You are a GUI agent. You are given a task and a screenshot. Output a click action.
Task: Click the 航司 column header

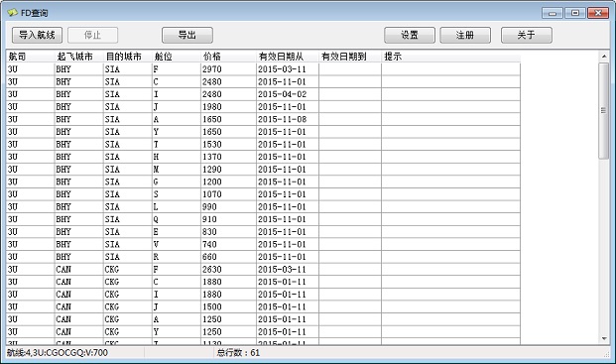pos(30,57)
